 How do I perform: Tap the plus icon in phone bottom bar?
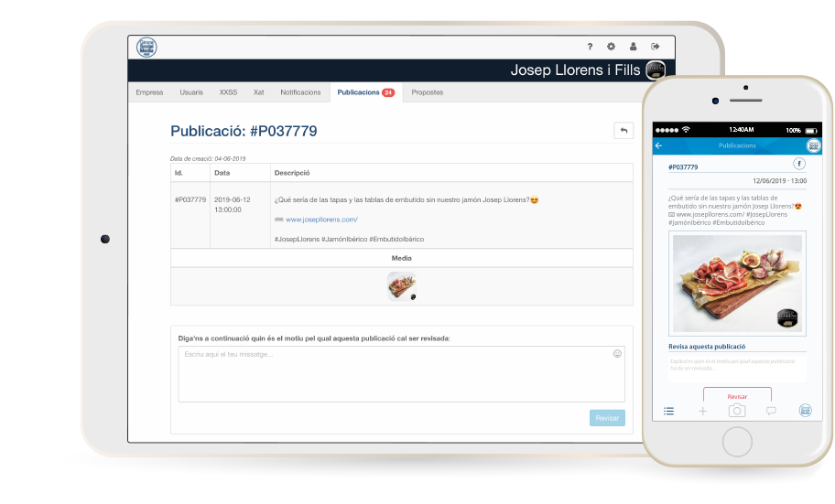pyautogui.click(x=703, y=411)
